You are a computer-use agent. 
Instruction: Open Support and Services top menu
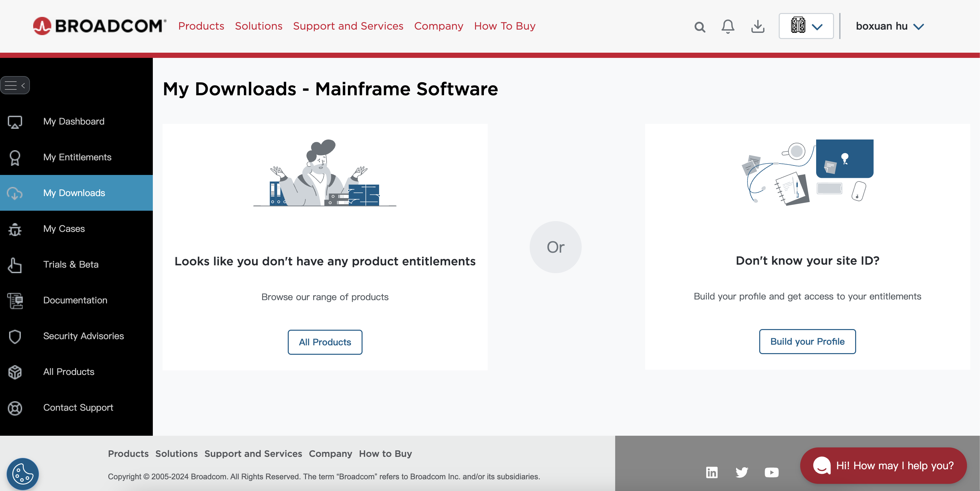pos(348,26)
